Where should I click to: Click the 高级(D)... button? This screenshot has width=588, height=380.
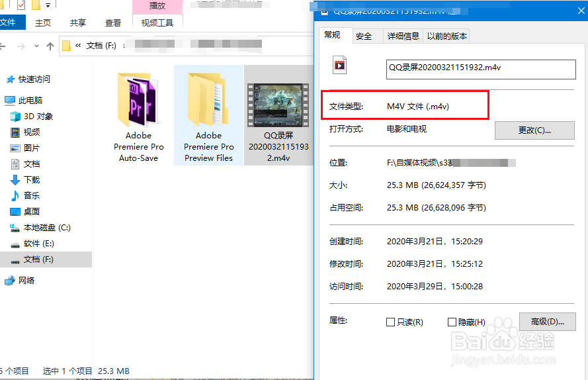tap(548, 322)
